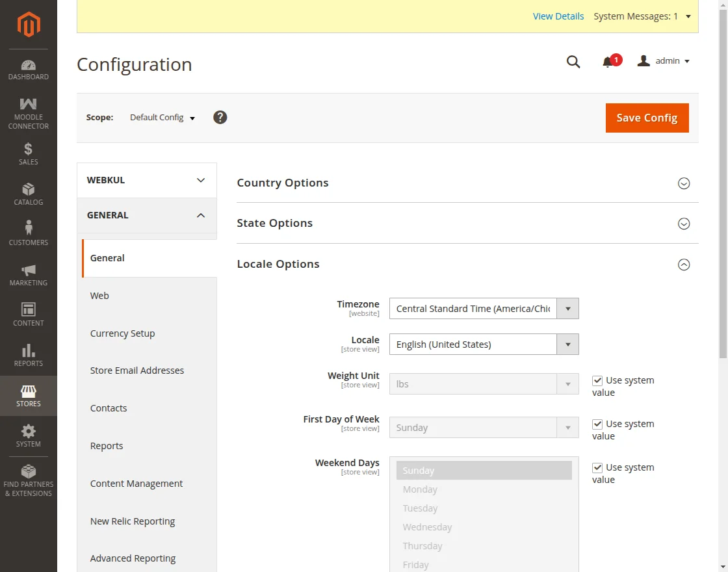Click the scope help question mark icon
This screenshot has height=572, width=728.
tap(220, 117)
